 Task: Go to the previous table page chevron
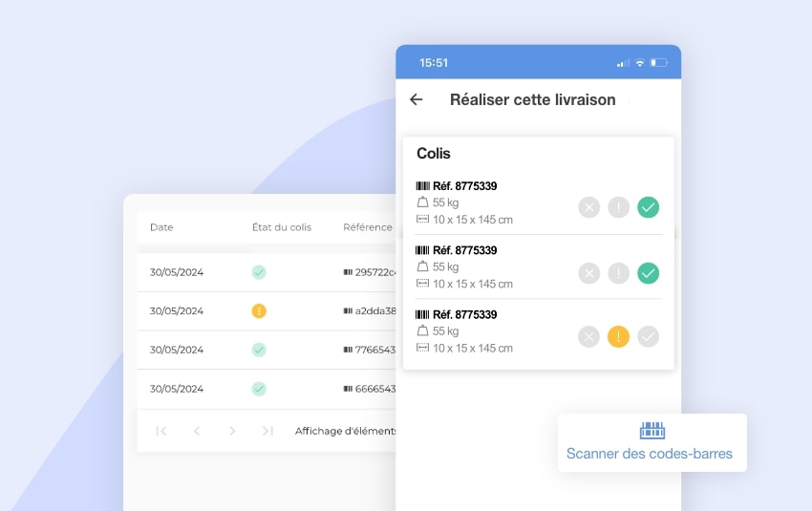click(x=197, y=431)
